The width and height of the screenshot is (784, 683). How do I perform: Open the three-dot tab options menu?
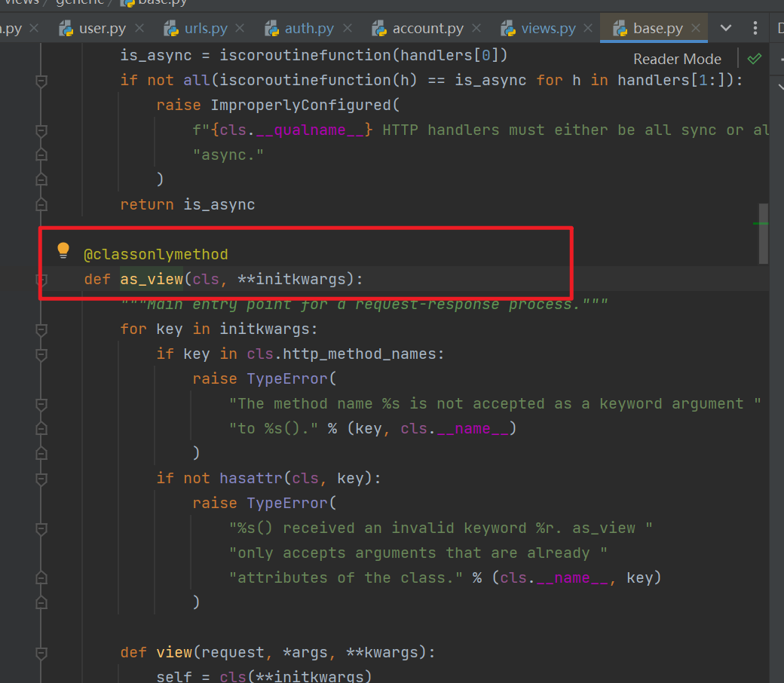[755, 28]
